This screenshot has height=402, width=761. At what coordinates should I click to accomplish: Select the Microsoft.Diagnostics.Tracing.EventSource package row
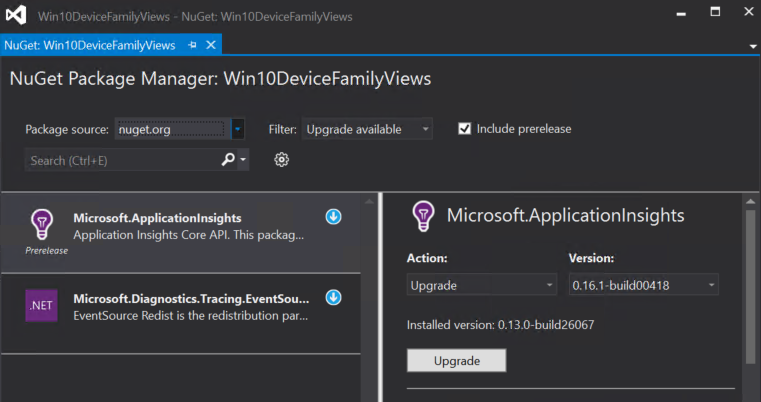(x=190, y=306)
